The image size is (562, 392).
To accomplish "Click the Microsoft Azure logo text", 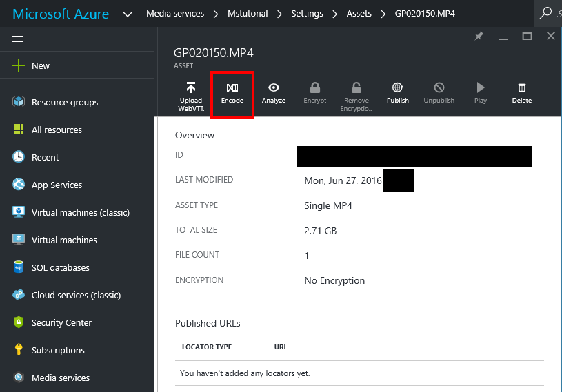I will coord(61,14).
